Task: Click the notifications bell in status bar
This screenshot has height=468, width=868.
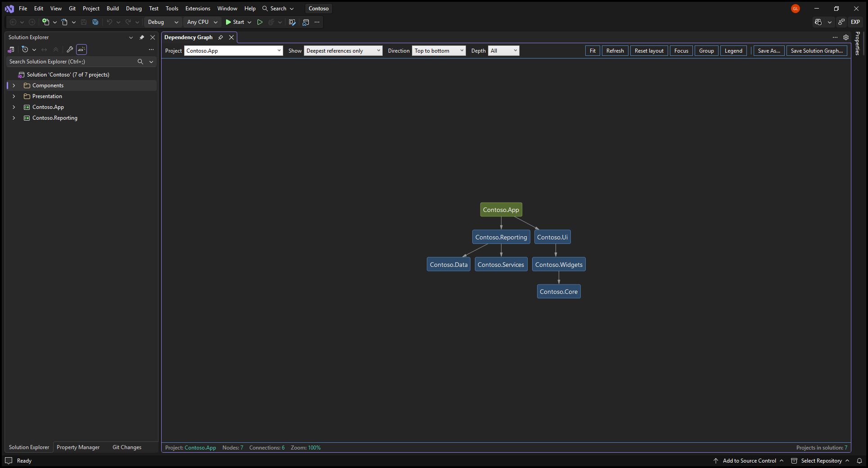Action: pyautogui.click(x=859, y=461)
